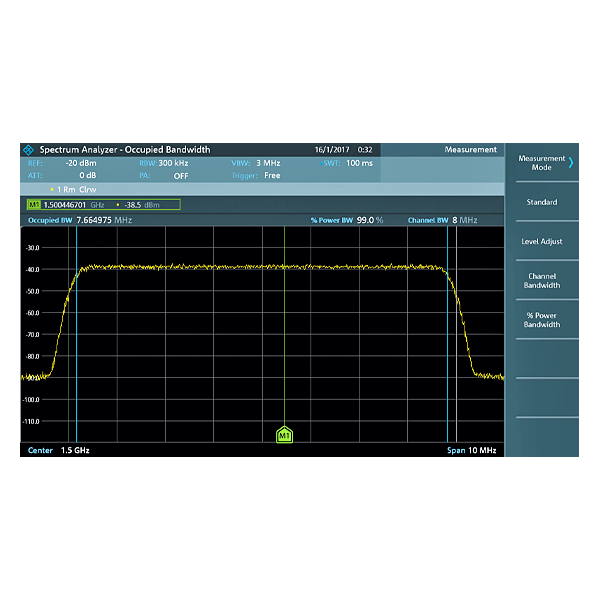Screen dimensions: 600x600
Task: Open the Standard softkey
Action: pos(541,202)
